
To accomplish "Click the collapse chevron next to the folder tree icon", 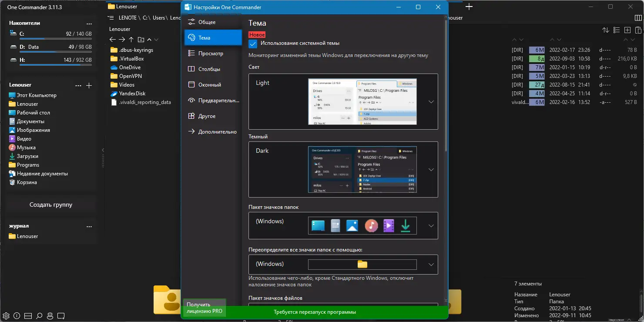I will 149,40.
